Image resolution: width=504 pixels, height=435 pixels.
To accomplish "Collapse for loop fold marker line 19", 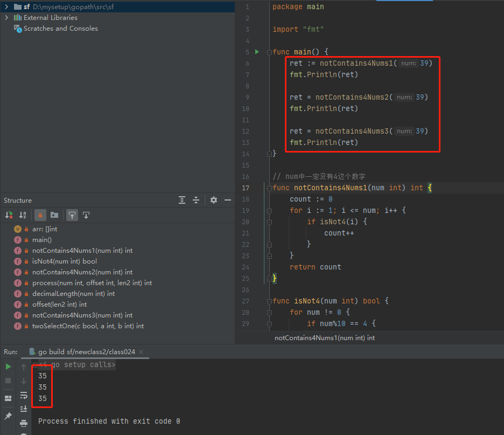I will point(269,211).
